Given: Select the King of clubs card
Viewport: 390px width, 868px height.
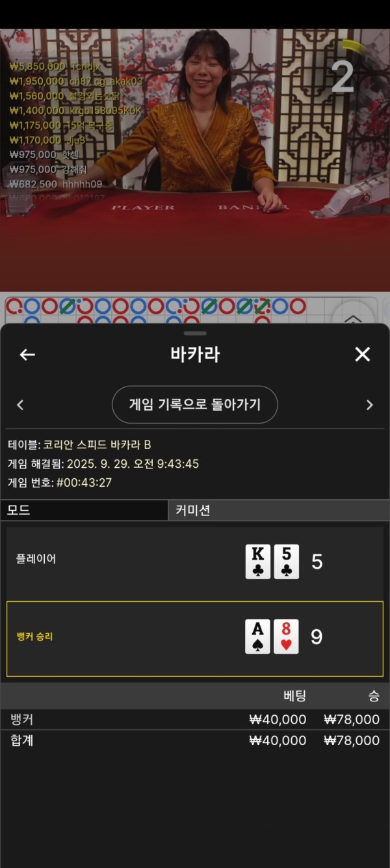Looking at the screenshot, I should coord(257,562).
